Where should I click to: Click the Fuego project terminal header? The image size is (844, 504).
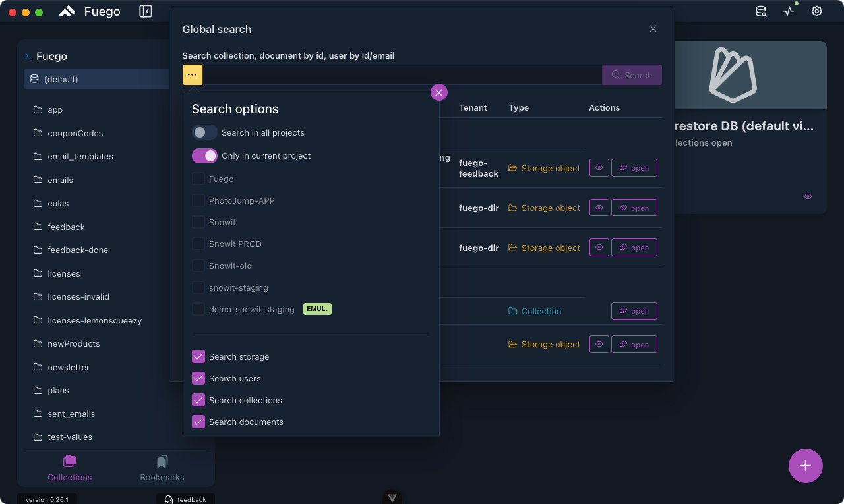[x=46, y=57]
